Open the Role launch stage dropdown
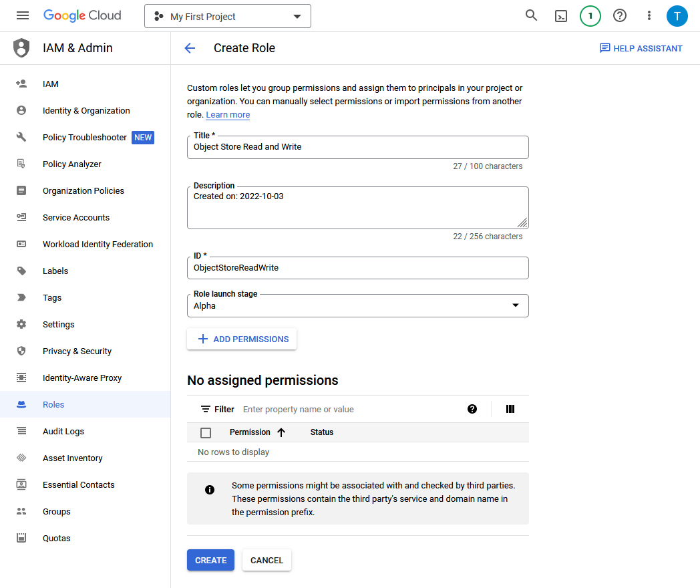Screen dimensions: 700x588 pos(515,305)
